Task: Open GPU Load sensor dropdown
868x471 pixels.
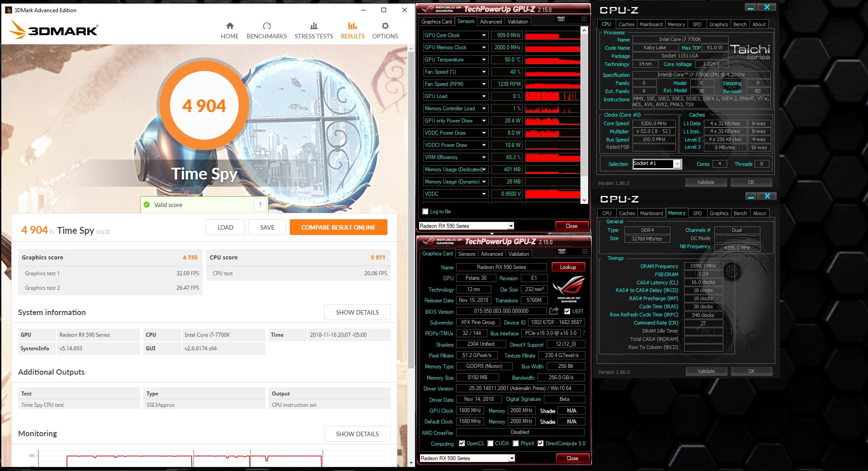Action: 484,96
